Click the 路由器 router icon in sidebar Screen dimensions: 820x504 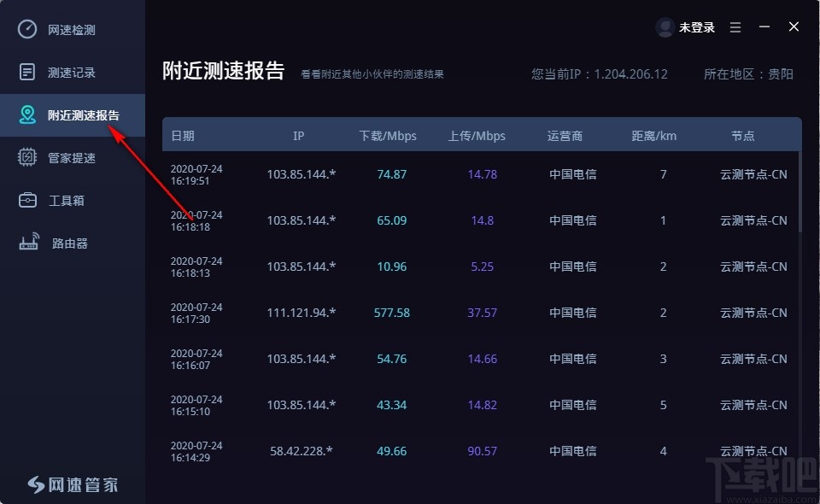29,243
